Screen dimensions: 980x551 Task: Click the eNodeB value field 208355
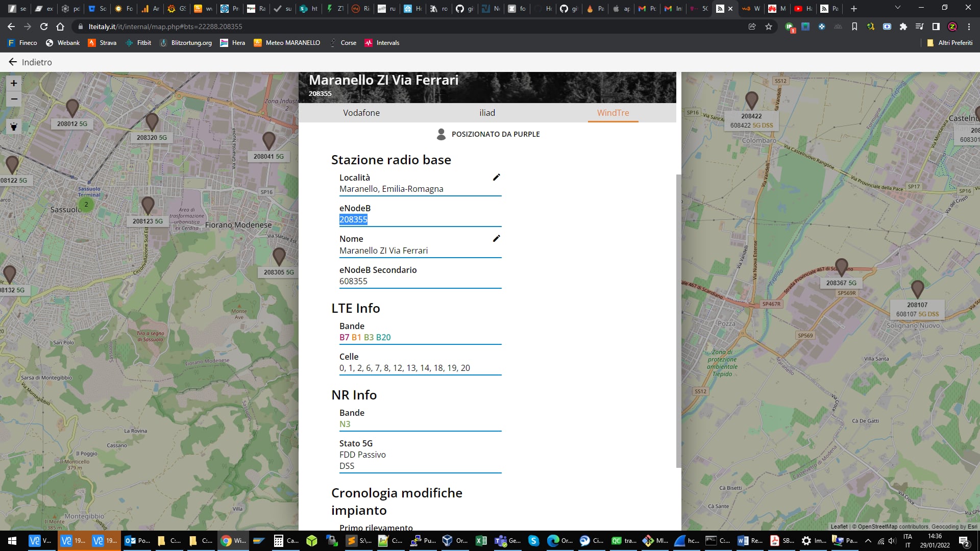click(353, 219)
